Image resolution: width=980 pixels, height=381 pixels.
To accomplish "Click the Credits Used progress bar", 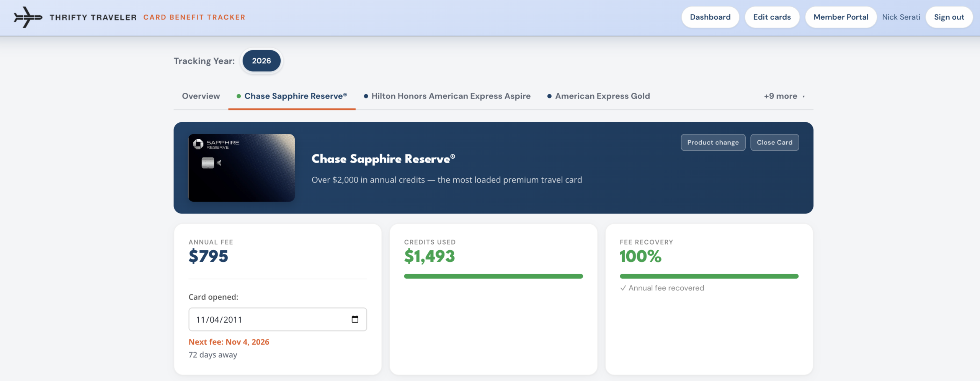I will click(493, 276).
